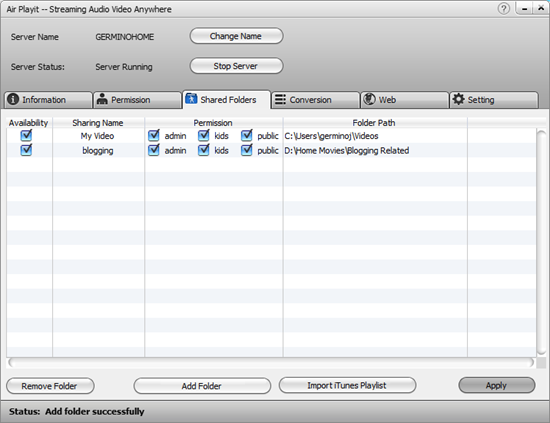Click the Permission tab person icon
The width and height of the screenshot is (550, 423).
pyautogui.click(x=102, y=99)
